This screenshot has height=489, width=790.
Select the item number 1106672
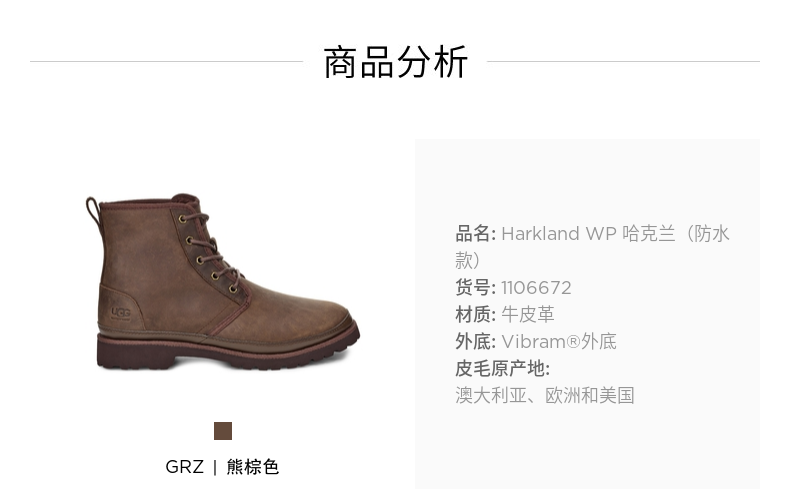tap(536, 288)
